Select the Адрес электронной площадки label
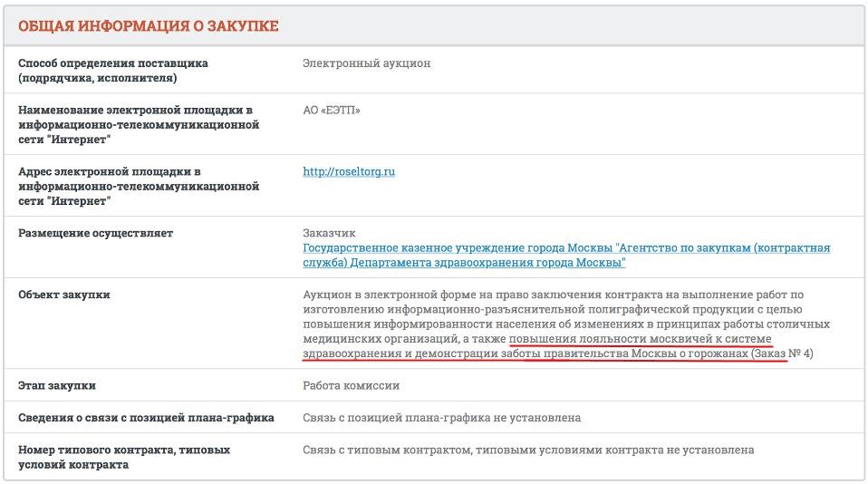Image resolution: width=868 pixels, height=484 pixels. 139,186
